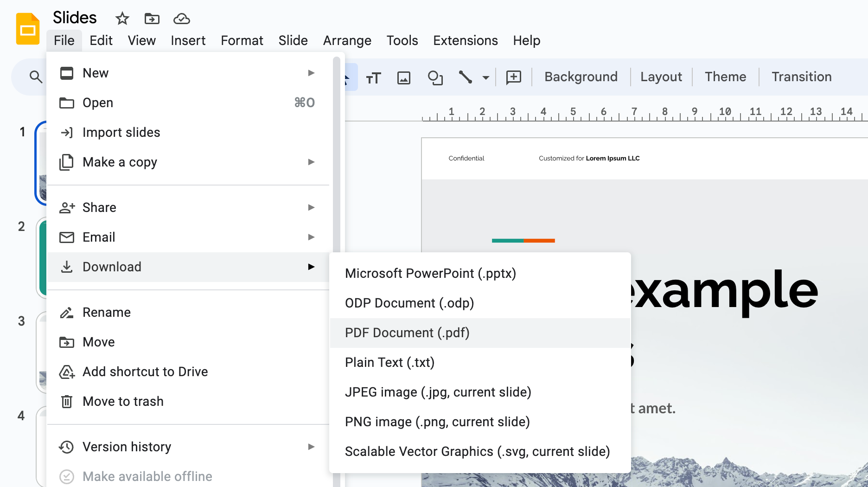The image size is (868, 487).
Task: Download as Microsoft PowerPoint (.pptx)
Action: [x=480, y=274]
